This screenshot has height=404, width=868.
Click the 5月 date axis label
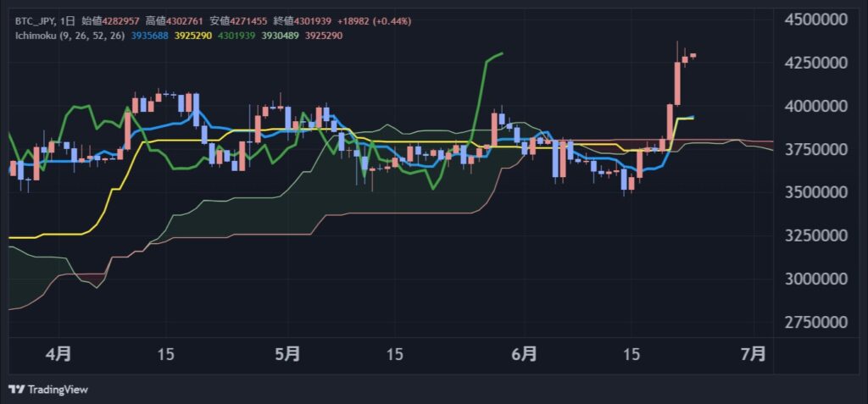(288, 354)
